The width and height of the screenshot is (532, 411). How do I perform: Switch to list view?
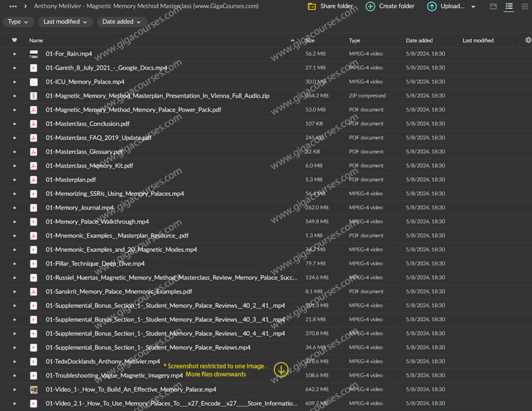[509, 6]
